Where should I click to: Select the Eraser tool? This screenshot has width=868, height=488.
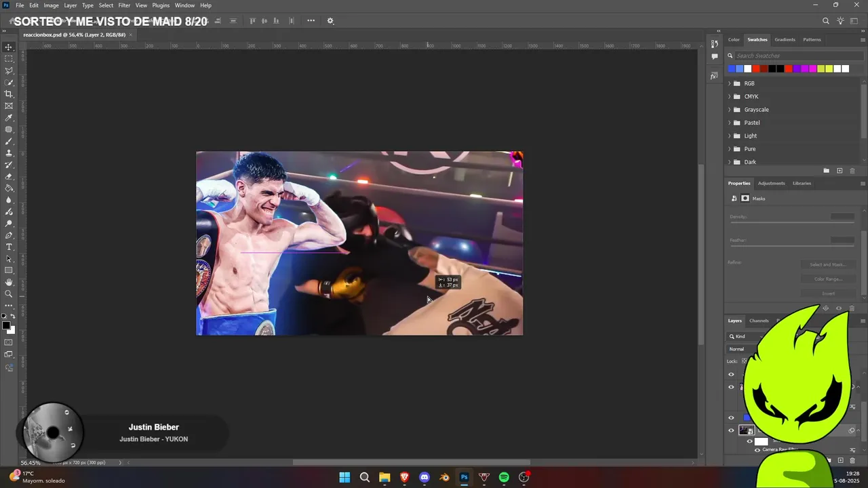(9, 176)
